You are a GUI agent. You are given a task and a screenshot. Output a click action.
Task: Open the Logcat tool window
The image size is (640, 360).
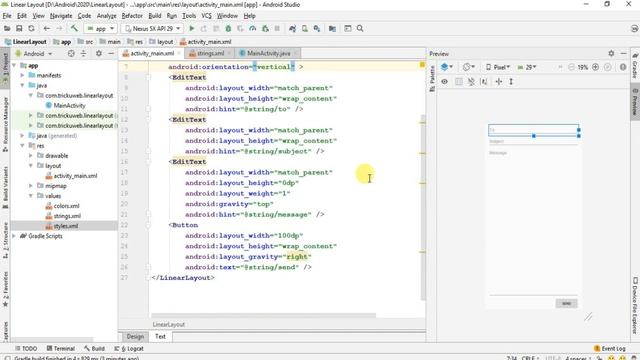click(x=129, y=349)
